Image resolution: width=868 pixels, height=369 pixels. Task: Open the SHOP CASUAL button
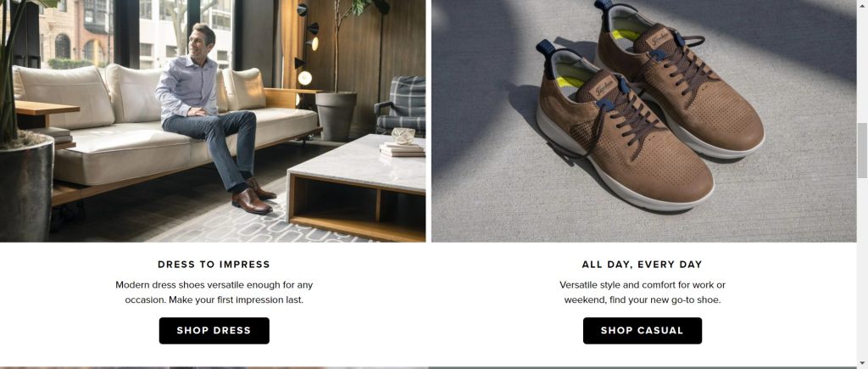[x=643, y=331]
